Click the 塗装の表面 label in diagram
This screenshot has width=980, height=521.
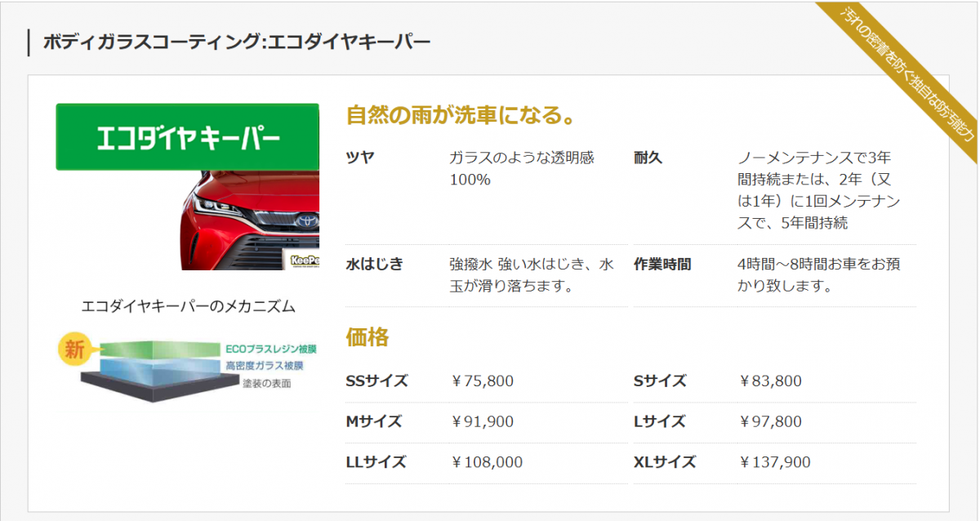[x=266, y=383]
